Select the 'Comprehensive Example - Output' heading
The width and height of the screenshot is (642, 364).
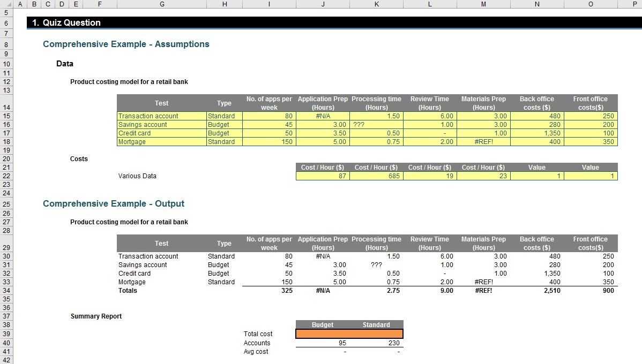[x=114, y=203]
